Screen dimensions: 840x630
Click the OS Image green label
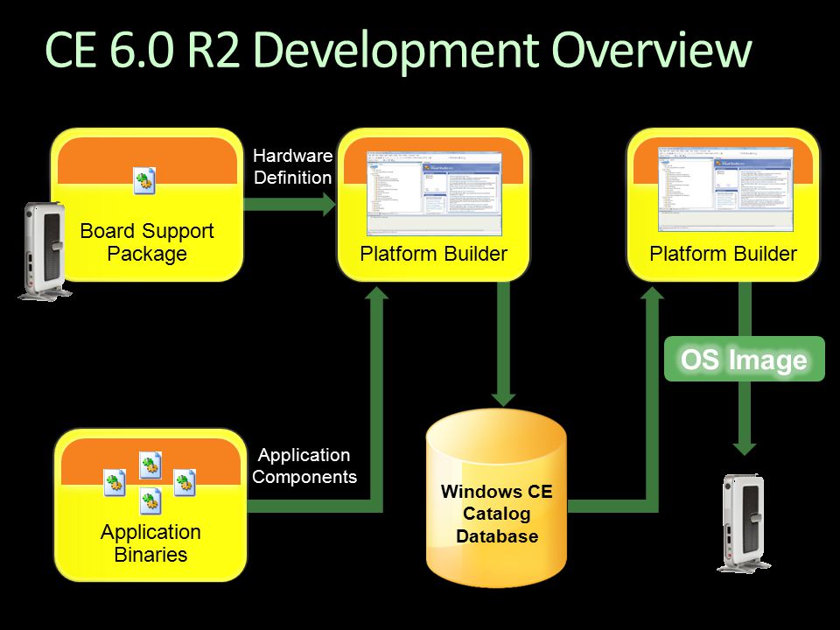tap(744, 359)
